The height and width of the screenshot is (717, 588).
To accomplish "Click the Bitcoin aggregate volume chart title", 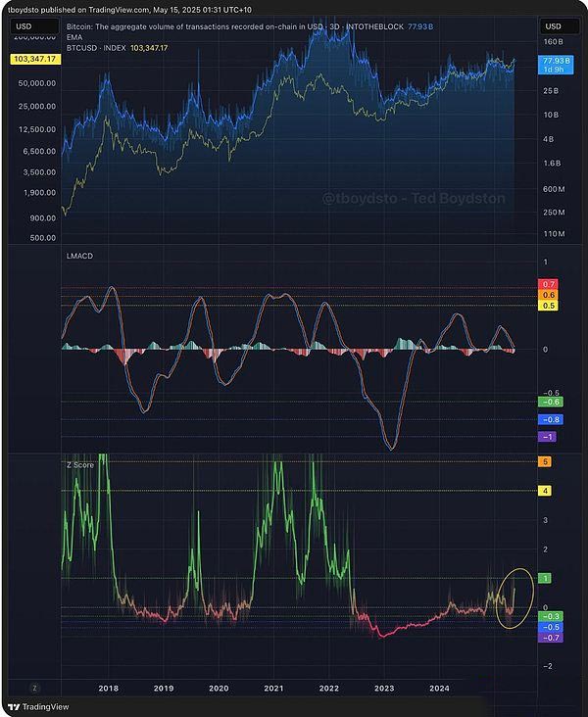I will pyautogui.click(x=245, y=25).
